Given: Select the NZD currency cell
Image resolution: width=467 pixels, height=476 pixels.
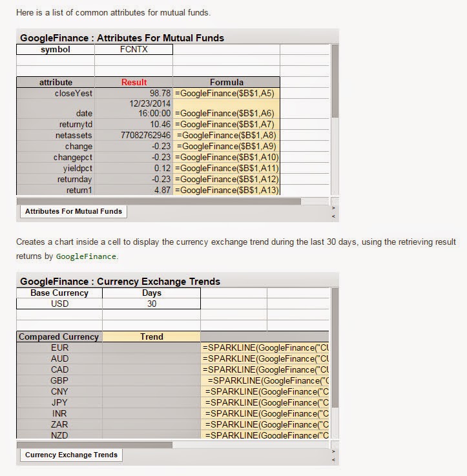Looking at the screenshot, I should pos(59,435).
